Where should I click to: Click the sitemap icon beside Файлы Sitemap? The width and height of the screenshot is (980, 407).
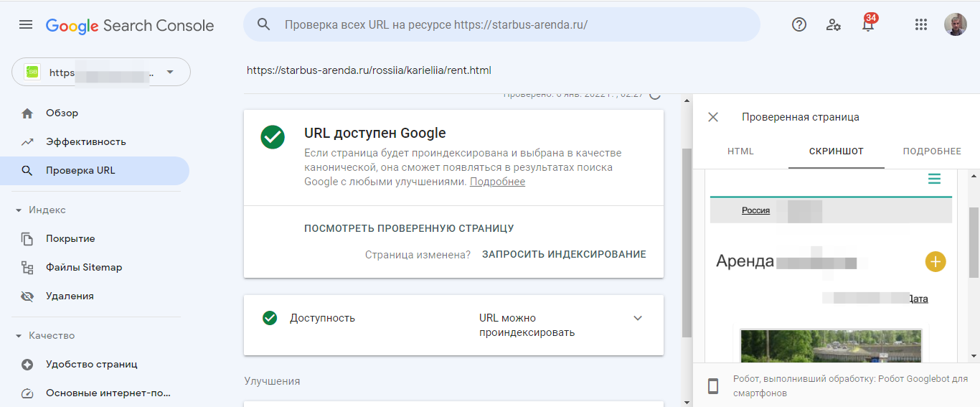click(27, 268)
